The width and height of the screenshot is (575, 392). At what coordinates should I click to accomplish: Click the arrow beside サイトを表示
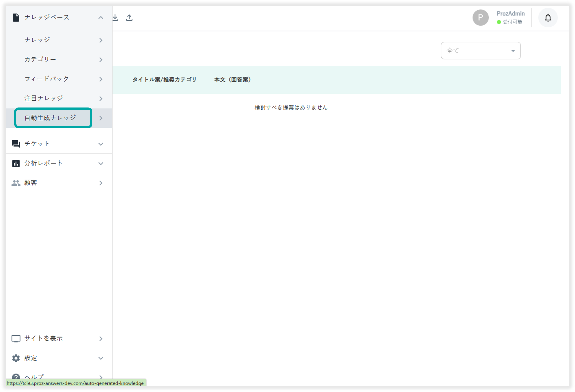(101, 339)
